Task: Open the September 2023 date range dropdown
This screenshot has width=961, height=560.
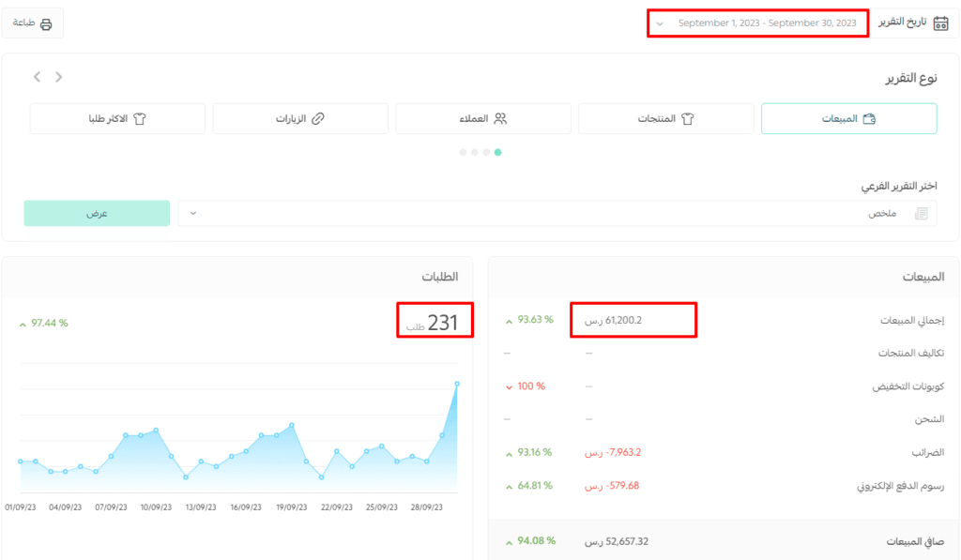Action: click(757, 23)
